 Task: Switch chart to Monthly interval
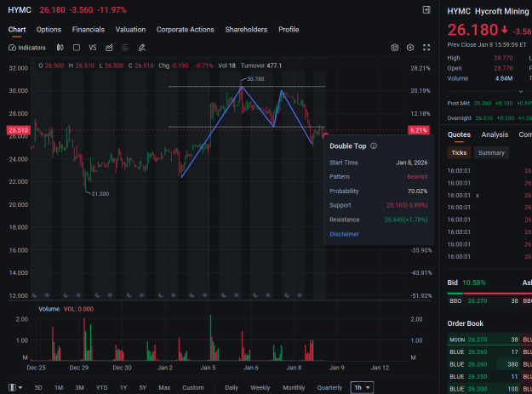click(294, 387)
